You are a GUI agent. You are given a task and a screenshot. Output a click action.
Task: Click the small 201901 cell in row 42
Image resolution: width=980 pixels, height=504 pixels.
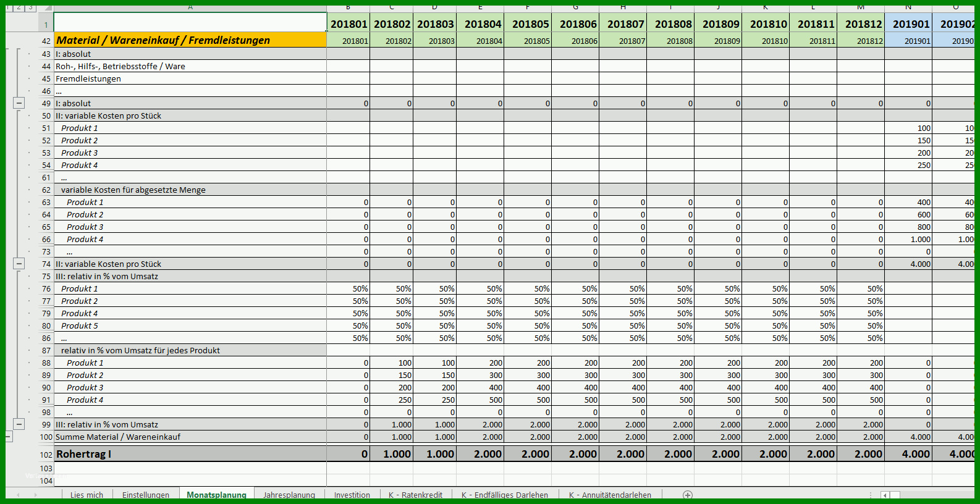click(908, 41)
